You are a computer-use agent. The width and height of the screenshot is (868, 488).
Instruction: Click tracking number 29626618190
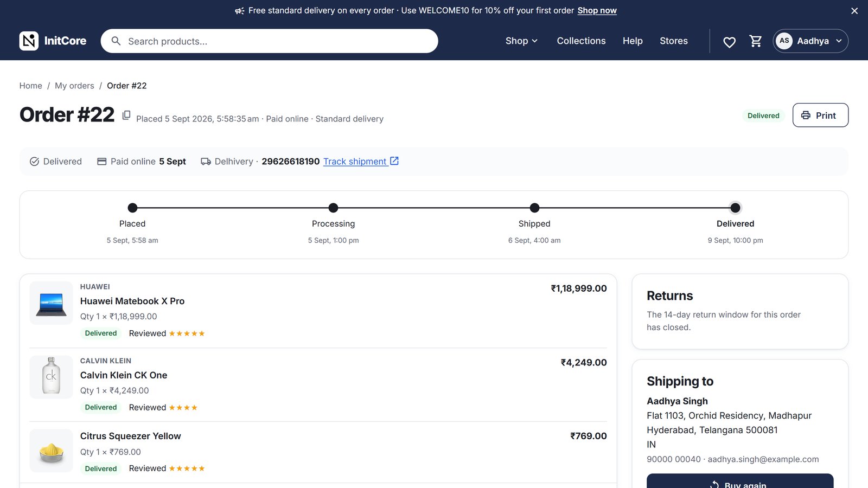(x=291, y=162)
